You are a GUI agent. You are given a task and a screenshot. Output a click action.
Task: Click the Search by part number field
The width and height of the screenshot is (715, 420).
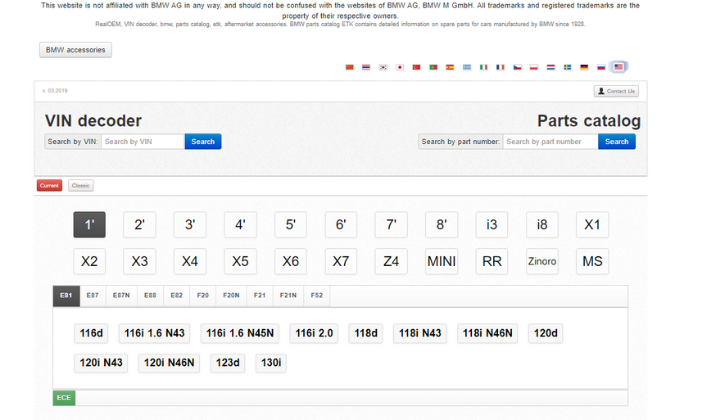tap(550, 142)
